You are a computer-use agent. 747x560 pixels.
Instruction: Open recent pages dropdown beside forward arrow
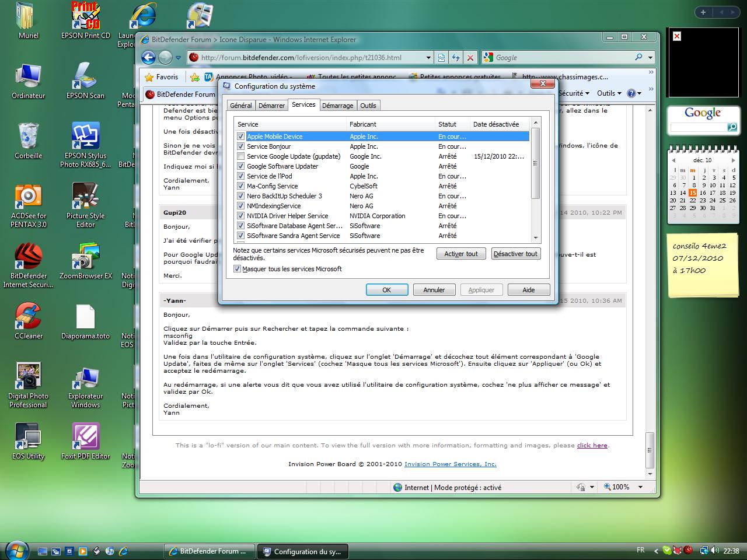(x=178, y=58)
